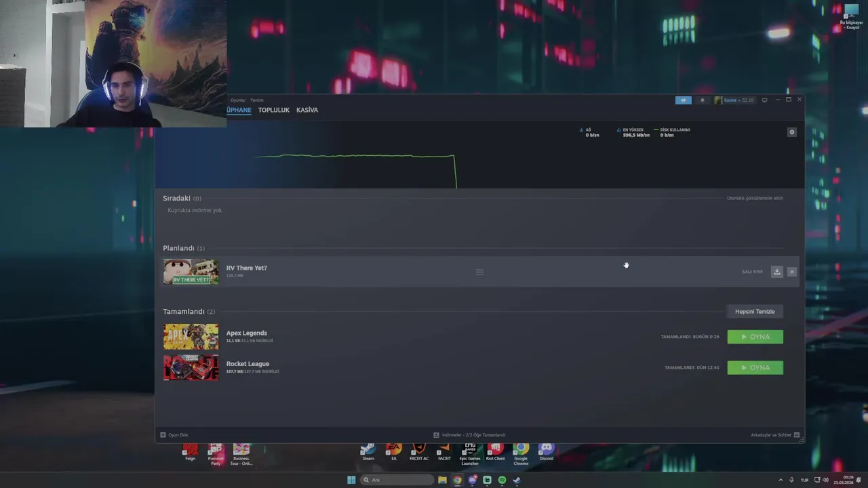Viewport: 868px width, 488px height.
Task: Open the Business Tour desktop shortcut
Action: pyautogui.click(x=241, y=454)
